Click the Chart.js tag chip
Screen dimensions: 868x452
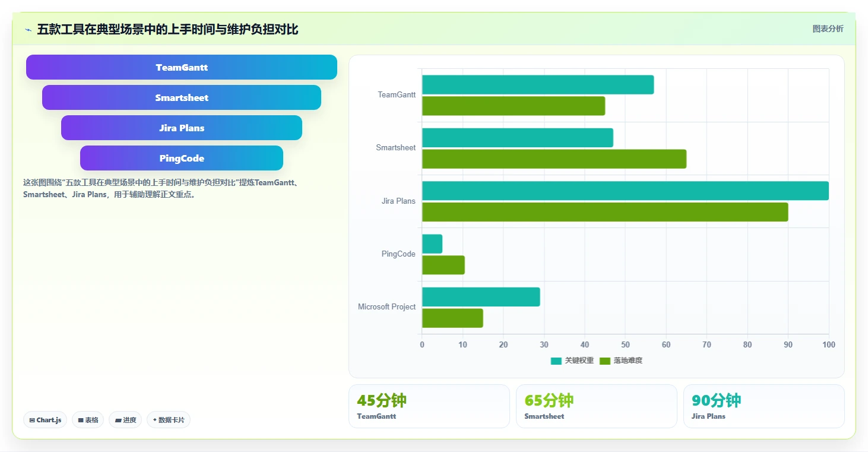[45, 420]
